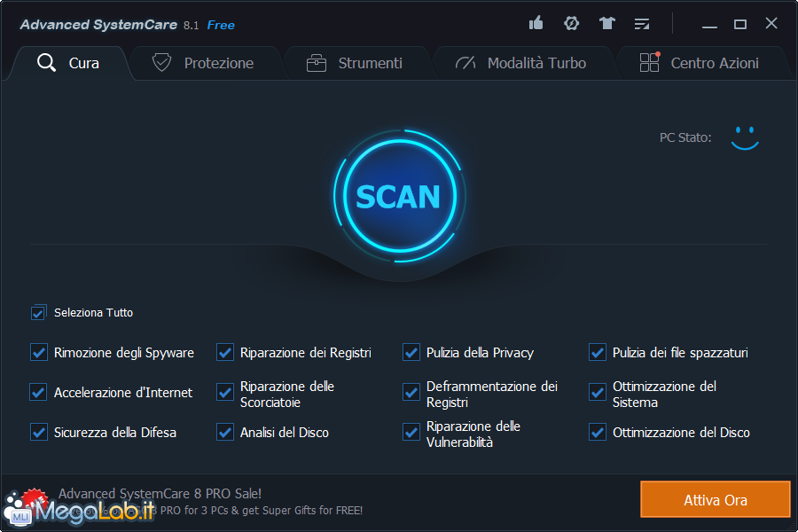Click the grid icon on Centro Azioni tab

pyautogui.click(x=649, y=62)
